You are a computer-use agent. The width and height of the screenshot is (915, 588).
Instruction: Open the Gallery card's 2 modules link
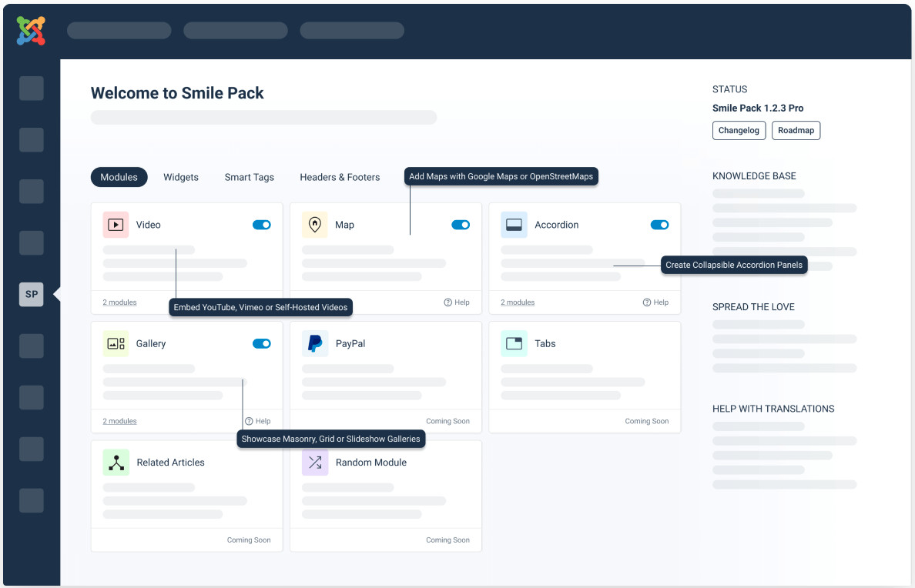[119, 421]
